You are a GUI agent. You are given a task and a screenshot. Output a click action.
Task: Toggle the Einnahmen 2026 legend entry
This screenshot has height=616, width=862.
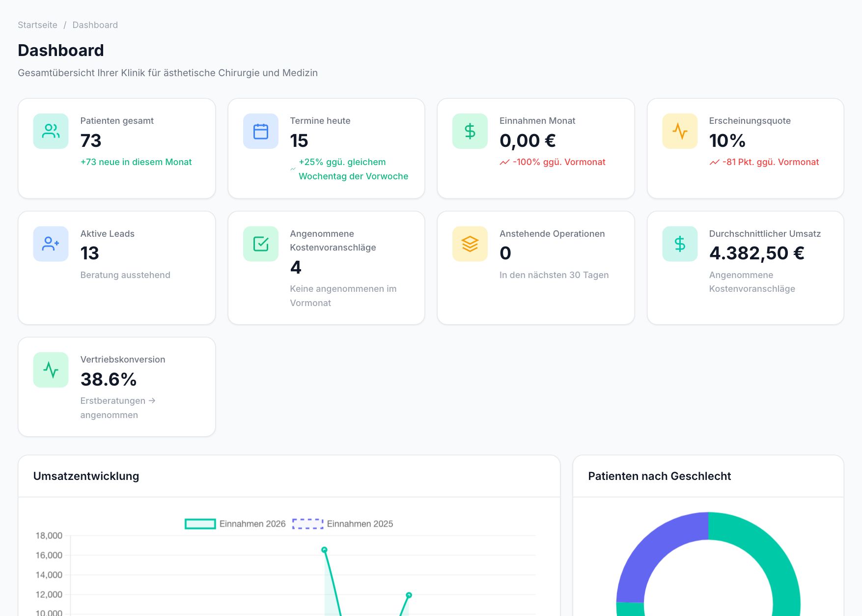coord(235,524)
